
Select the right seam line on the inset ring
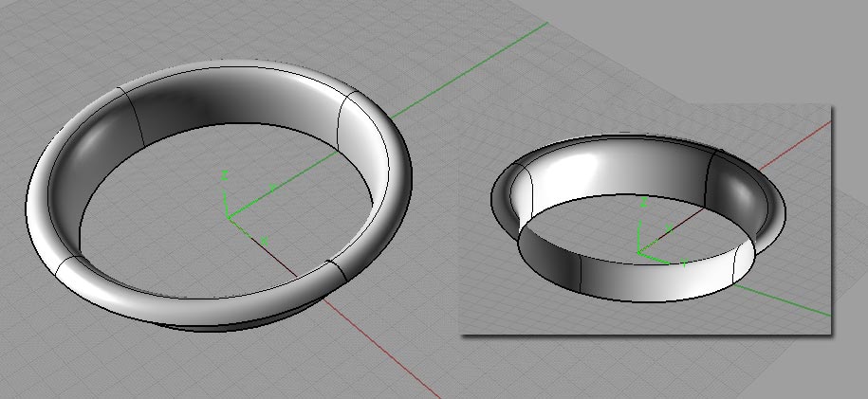point(713,178)
